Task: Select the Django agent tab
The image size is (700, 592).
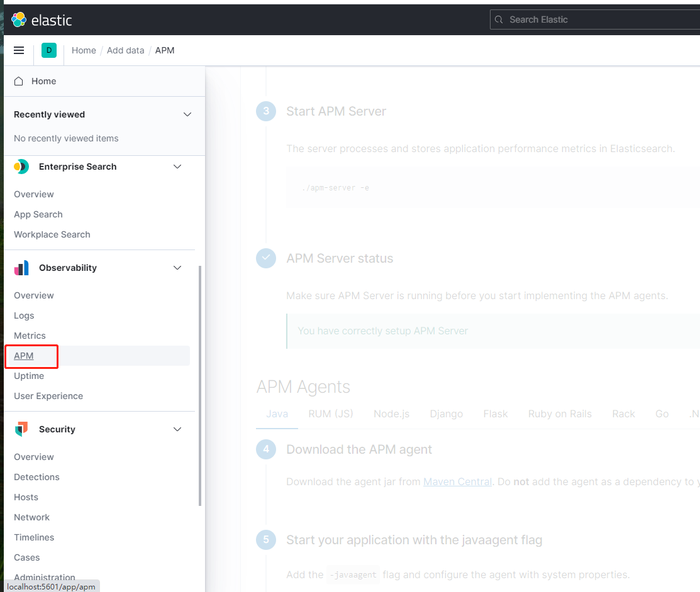Action: (x=447, y=414)
